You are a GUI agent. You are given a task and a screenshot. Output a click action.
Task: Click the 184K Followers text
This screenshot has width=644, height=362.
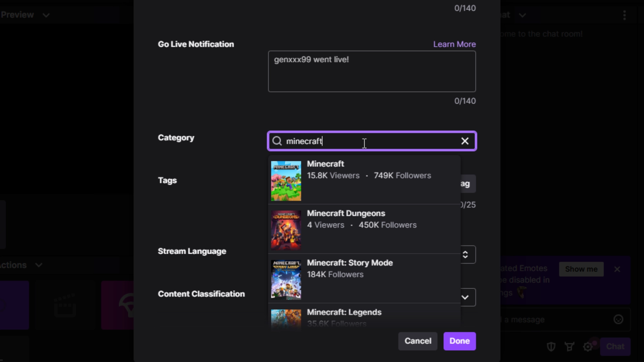coord(335,275)
